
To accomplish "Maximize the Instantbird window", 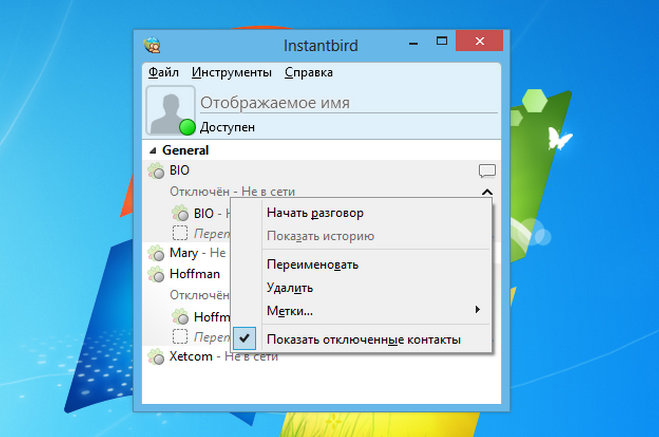I will (442, 41).
